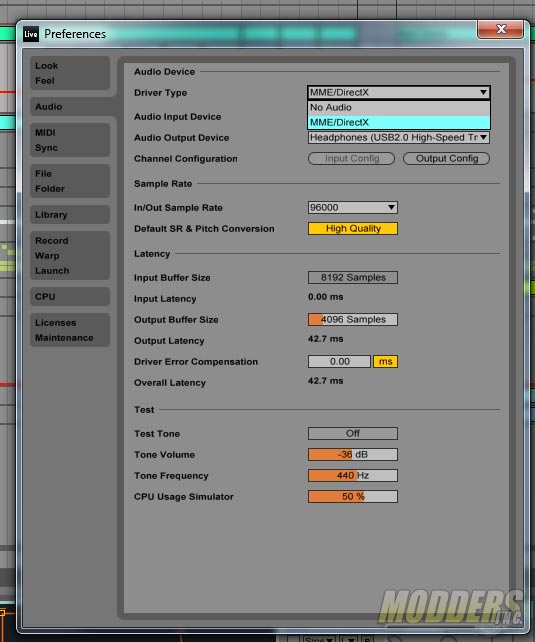Choose No Audio from driver list

click(399, 108)
